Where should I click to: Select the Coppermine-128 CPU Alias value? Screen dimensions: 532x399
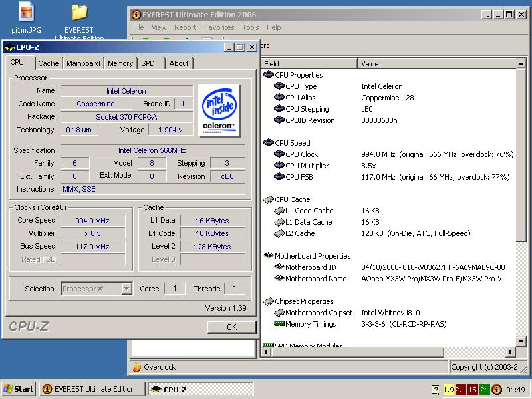coord(388,98)
